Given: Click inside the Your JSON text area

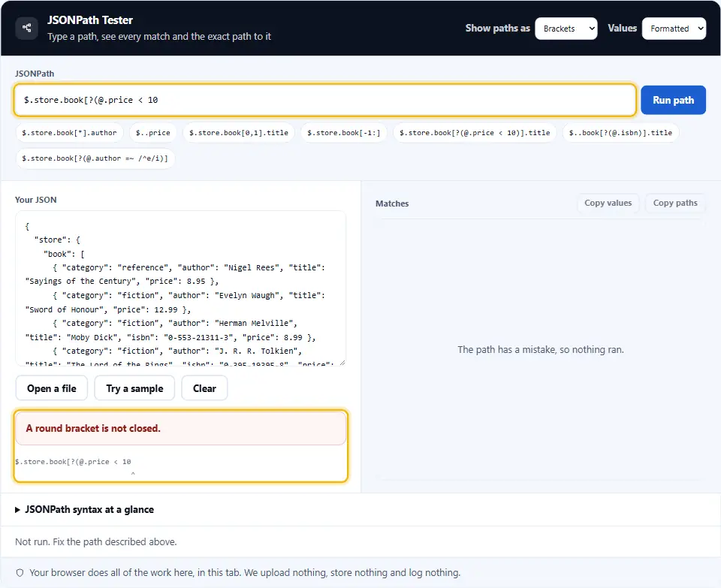Looking at the screenshot, I should pyautogui.click(x=180, y=288).
